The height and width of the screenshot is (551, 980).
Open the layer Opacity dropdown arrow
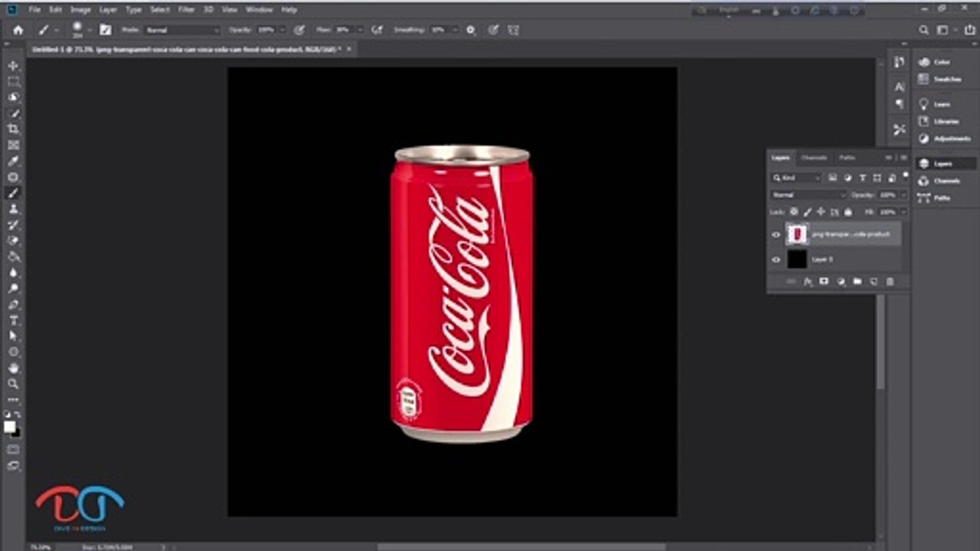pyautogui.click(x=903, y=195)
